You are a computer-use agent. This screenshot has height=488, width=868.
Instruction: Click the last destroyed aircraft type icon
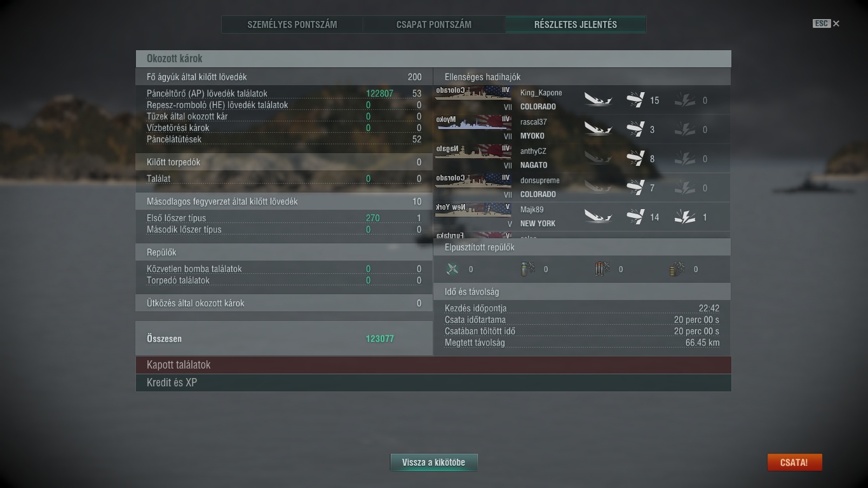677,269
